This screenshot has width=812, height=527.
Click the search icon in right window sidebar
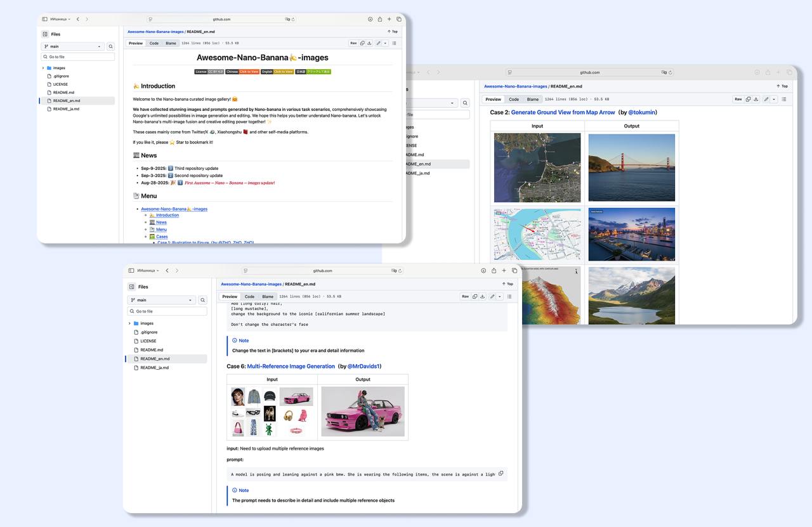465,103
